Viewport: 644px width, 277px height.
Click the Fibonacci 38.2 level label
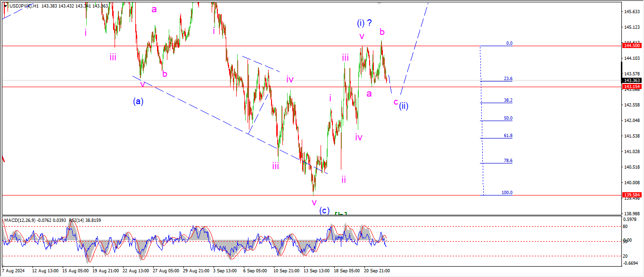[x=508, y=100]
